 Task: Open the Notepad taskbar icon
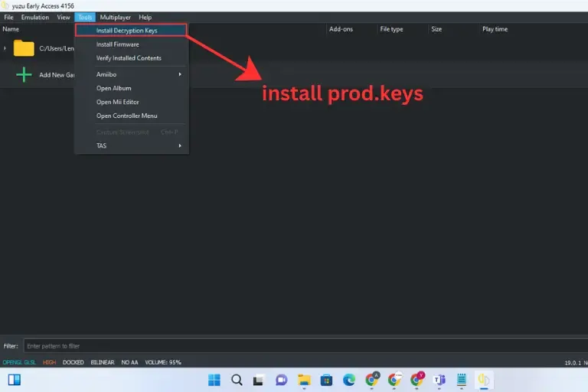click(x=462, y=380)
